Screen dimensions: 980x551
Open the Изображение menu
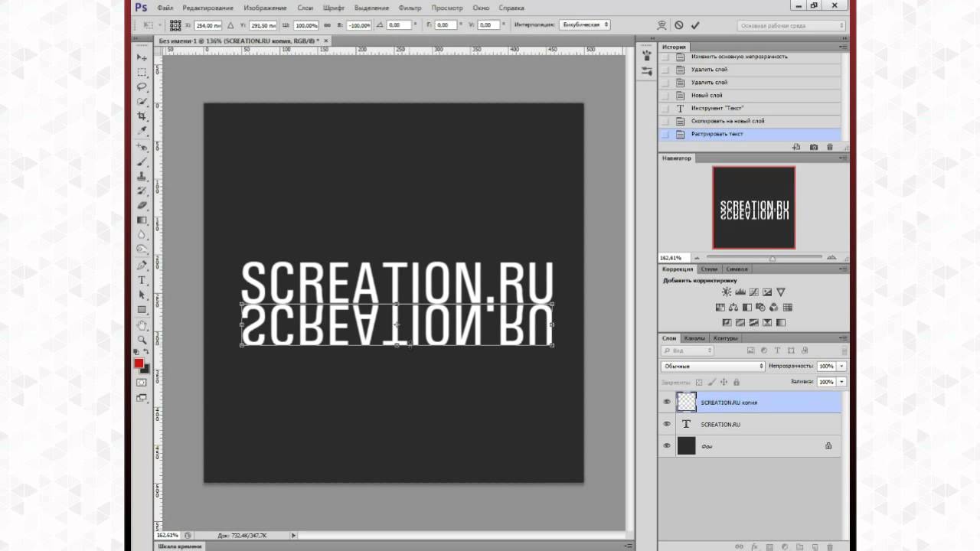pyautogui.click(x=265, y=8)
